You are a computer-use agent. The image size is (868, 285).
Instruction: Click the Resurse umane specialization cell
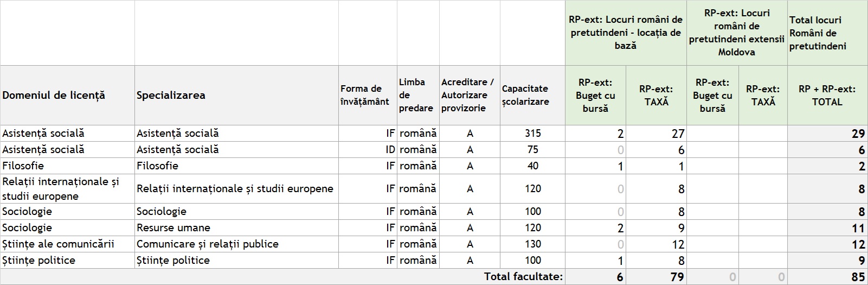236,227
